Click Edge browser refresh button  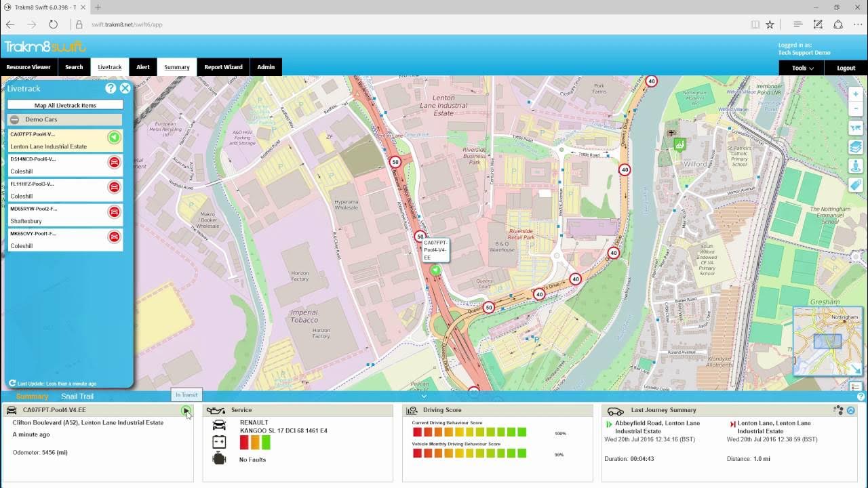[53, 24]
